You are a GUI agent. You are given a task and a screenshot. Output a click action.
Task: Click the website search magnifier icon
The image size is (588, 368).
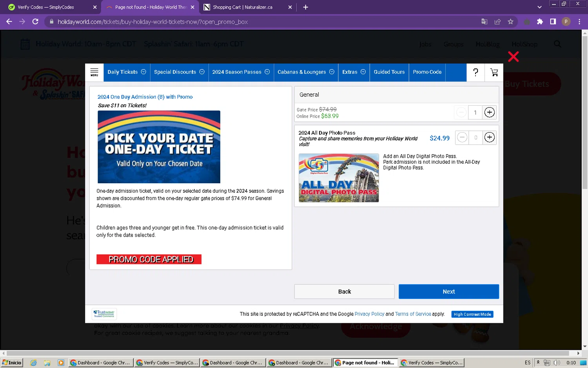557,44
